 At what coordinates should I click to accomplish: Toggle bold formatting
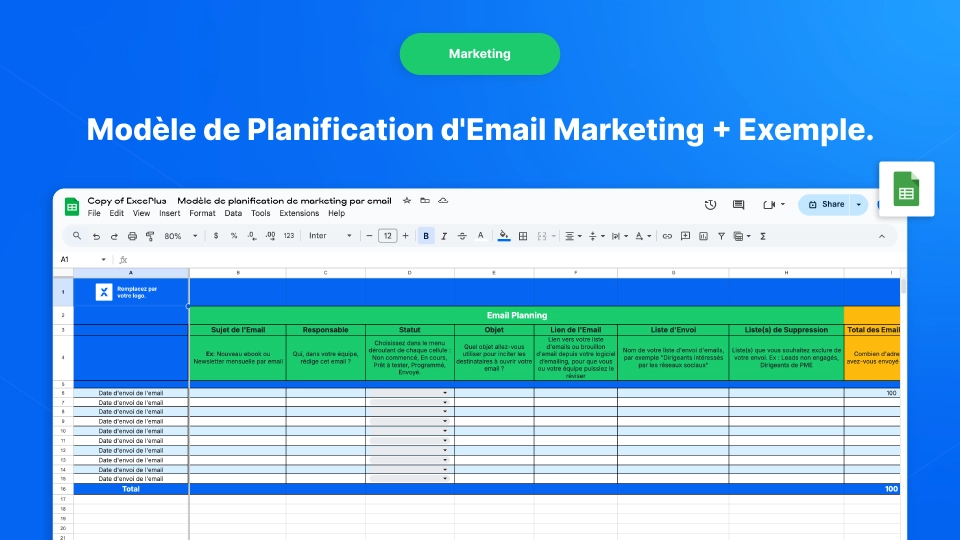(x=427, y=236)
